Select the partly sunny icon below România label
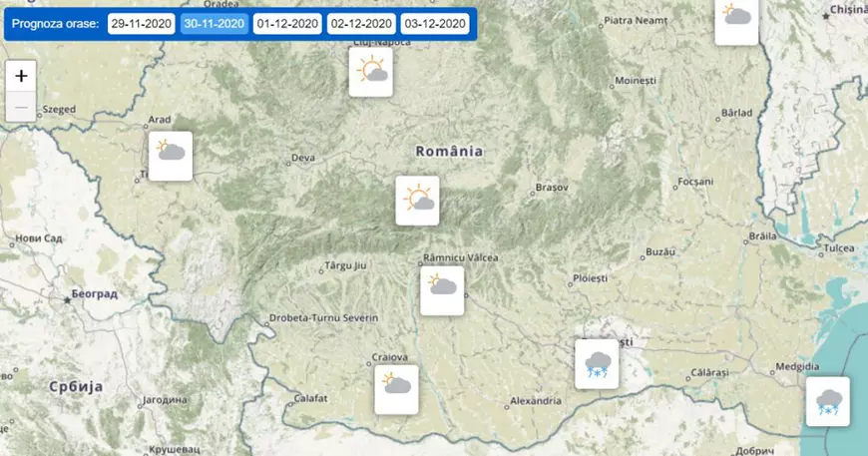This screenshot has height=456, width=868. coord(418,200)
